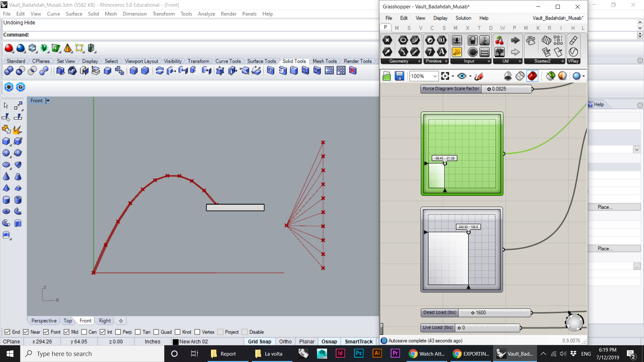Viewport: 644px width, 362px height.
Task: Open Adobe InDesign from taskbar
Action: click(340, 353)
